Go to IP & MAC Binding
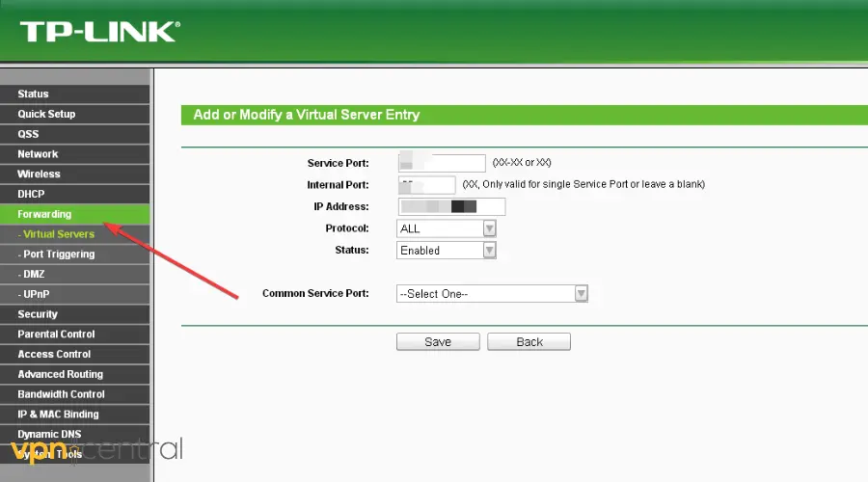 74,414
